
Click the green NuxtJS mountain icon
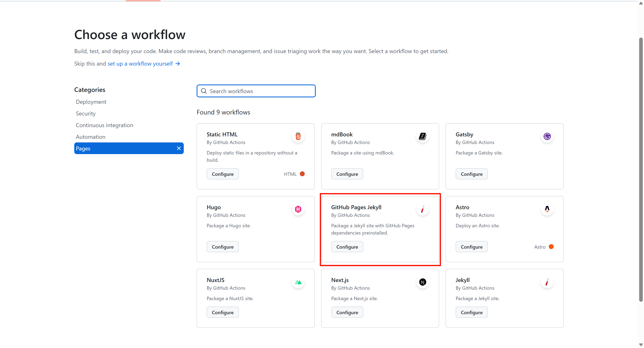click(298, 282)
